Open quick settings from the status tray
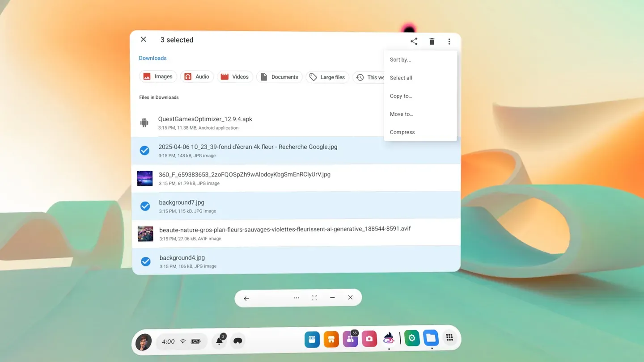Screen dimensions: 644x362 (181, 341)
